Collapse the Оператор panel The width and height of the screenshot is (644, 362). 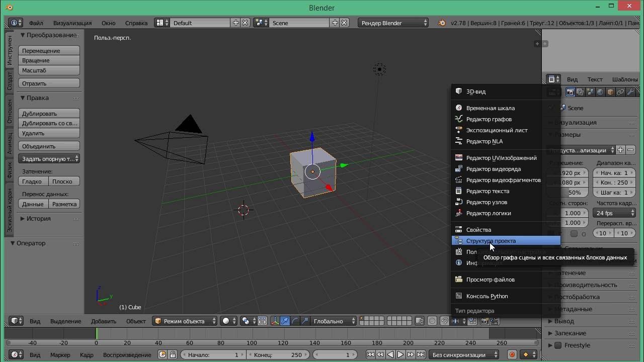(13, 243)
